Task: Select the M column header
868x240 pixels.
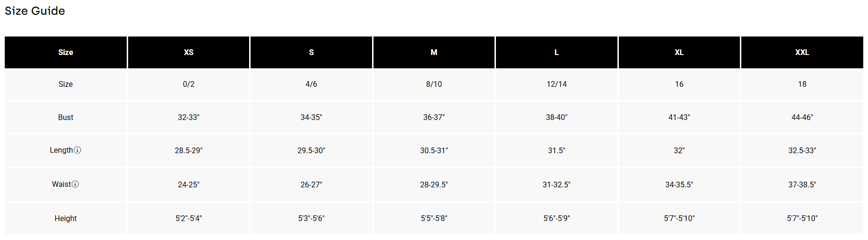Action: point(434,53)
